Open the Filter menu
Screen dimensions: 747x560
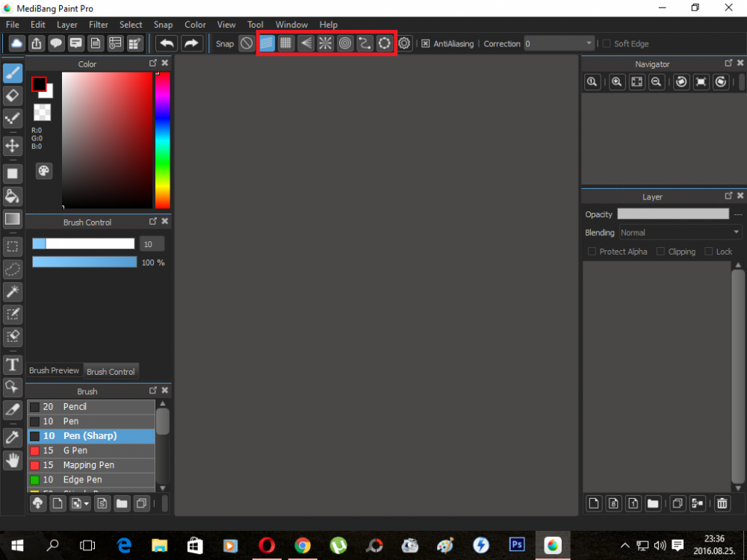point(99,25)
